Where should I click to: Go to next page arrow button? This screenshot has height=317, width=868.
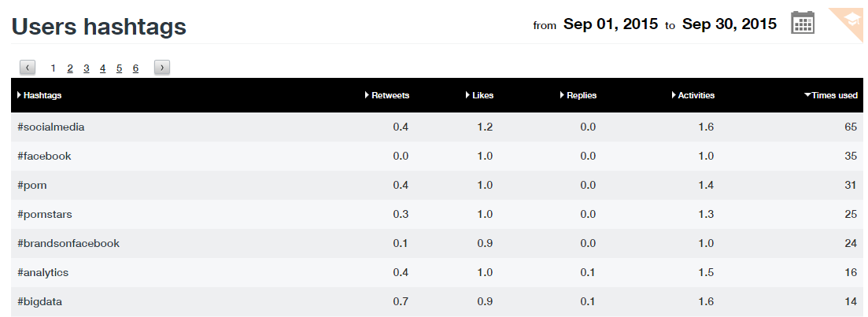coord(162,68)
